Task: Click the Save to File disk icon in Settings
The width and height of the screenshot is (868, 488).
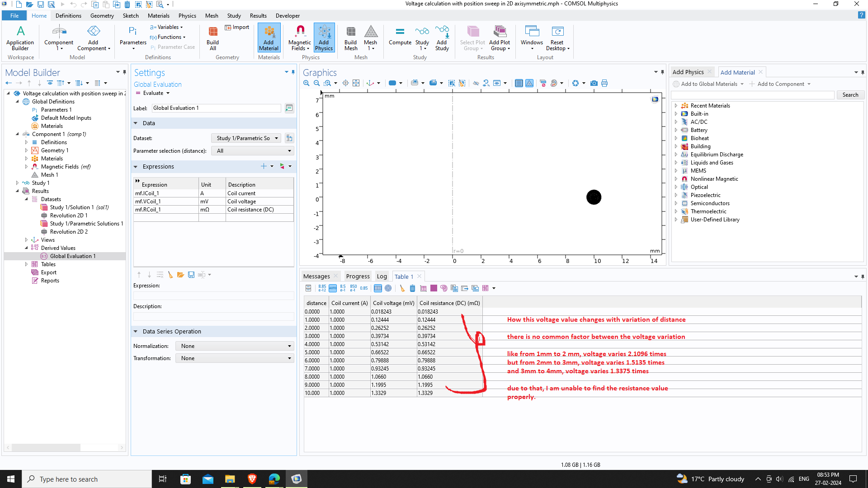Action: coord(191,275)
